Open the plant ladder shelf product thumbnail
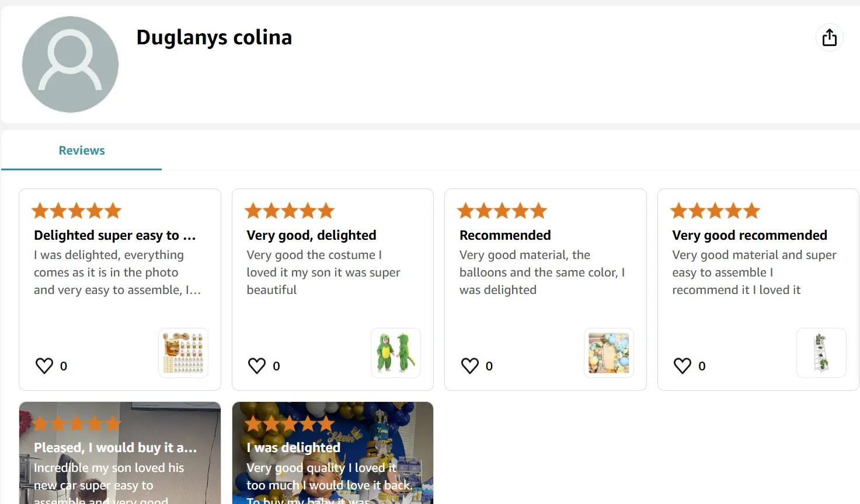This screenshot has height=504, width=860. (821, 353)
